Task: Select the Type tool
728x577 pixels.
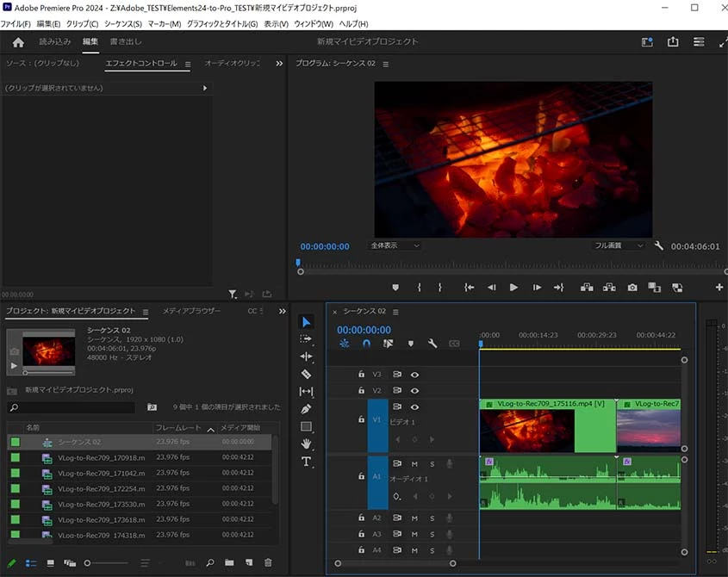Action: [x=306, y=462]
